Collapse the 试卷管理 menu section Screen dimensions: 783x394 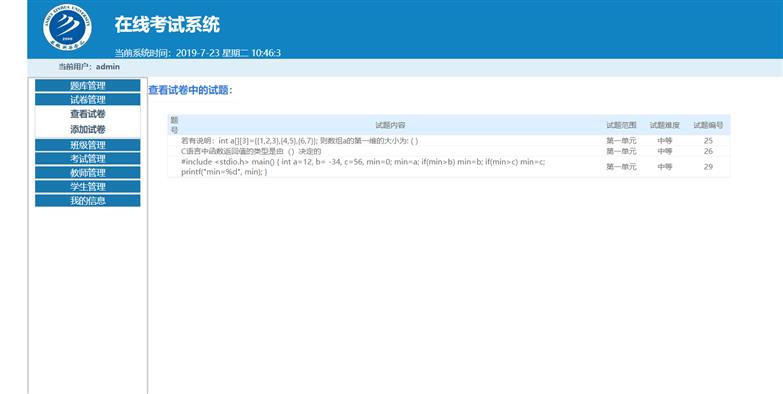[87, 99]
